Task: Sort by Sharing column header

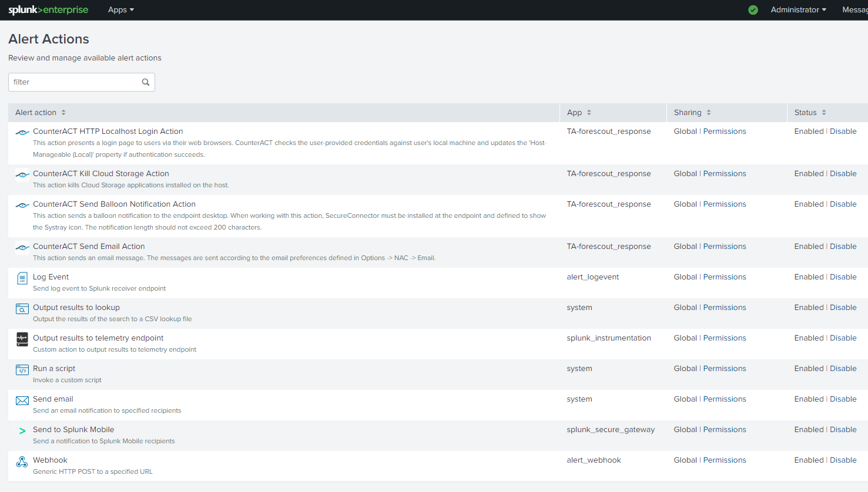Action: 692,113
